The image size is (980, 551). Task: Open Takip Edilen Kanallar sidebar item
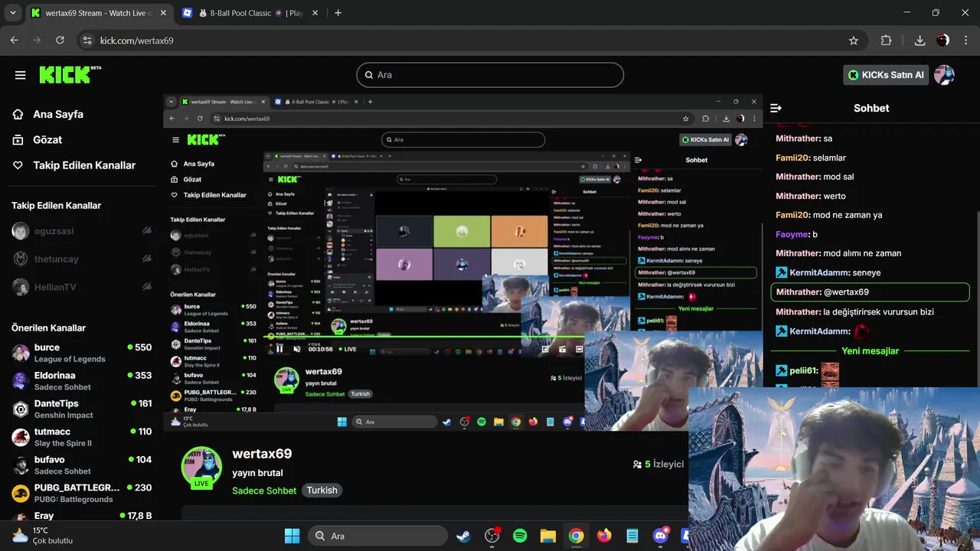point(84,165)
